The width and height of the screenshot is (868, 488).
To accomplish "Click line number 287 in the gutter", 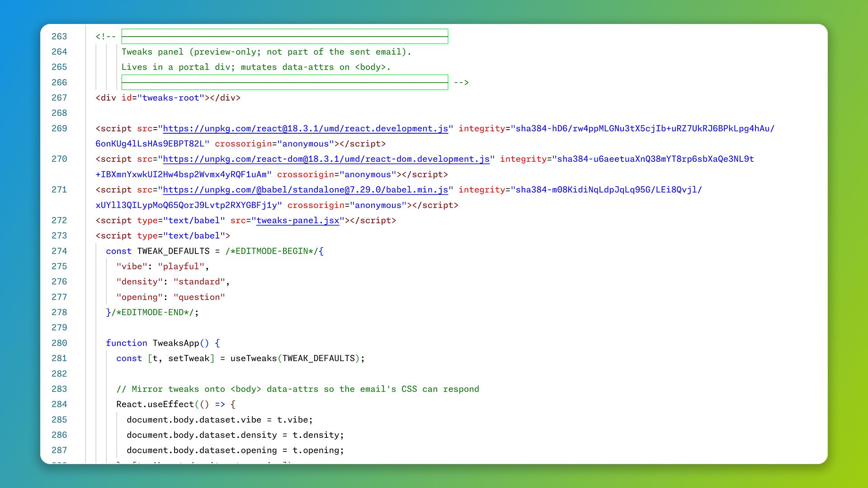I will tap(59, 450).
